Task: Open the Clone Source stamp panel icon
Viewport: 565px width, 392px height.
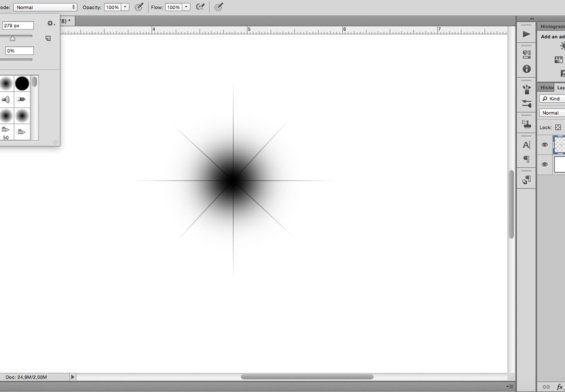Action: (526, 124)
